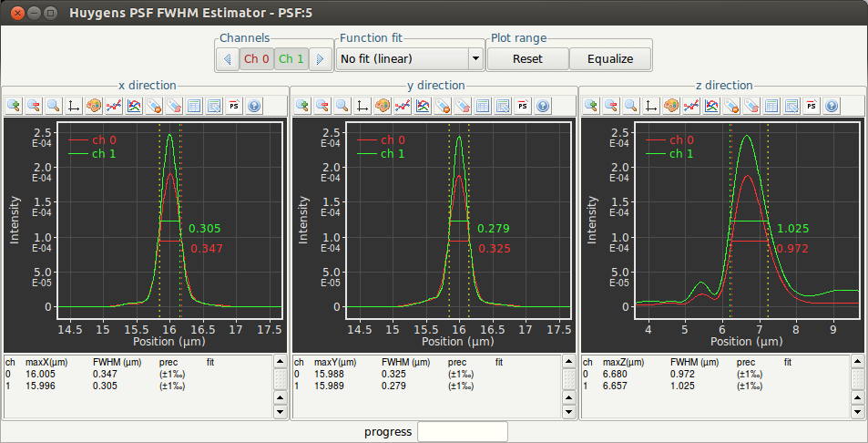Click zoom out icon in y direction toolbar
The height and width of the screenshot is (443, 868).
(x=322, y=106)
